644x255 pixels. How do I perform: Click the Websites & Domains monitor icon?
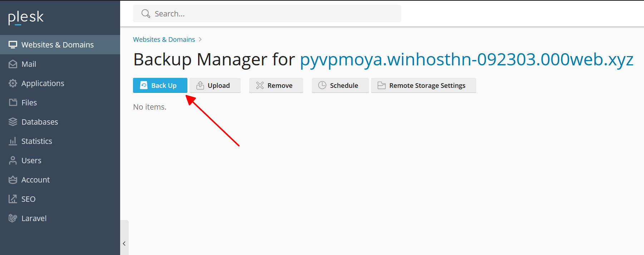coord(13,45)
